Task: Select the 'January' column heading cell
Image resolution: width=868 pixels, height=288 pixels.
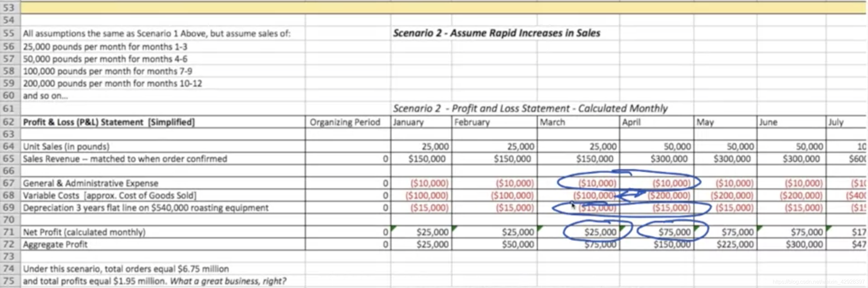Action: click(x=421, y=122)
